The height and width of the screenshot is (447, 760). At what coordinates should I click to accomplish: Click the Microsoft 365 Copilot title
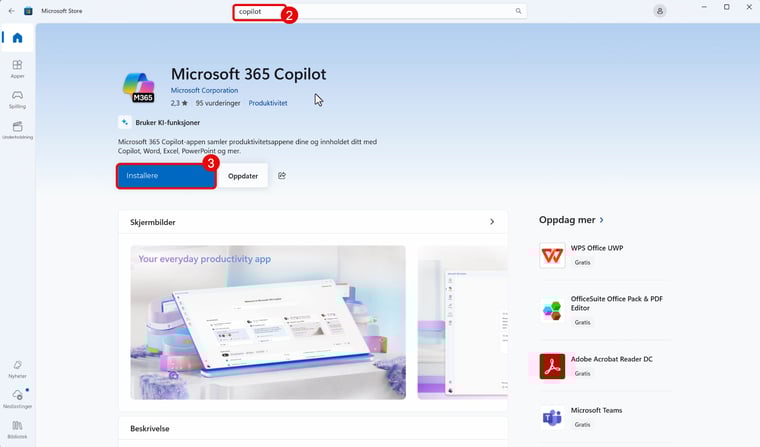point(249,74)
